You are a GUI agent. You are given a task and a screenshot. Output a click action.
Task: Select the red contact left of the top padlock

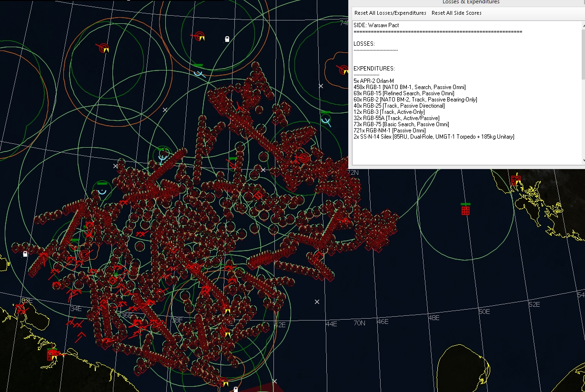199,36
